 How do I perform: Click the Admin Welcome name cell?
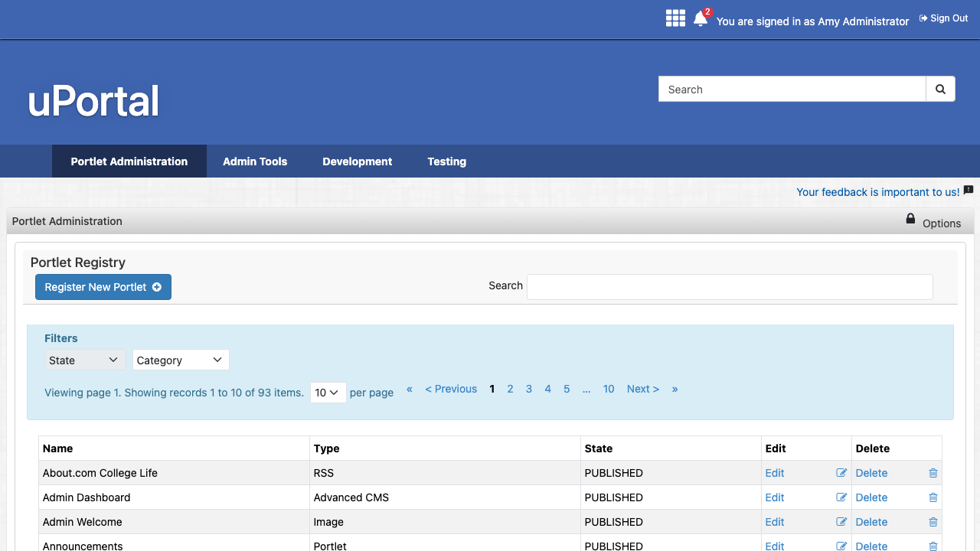click(175, 522)
